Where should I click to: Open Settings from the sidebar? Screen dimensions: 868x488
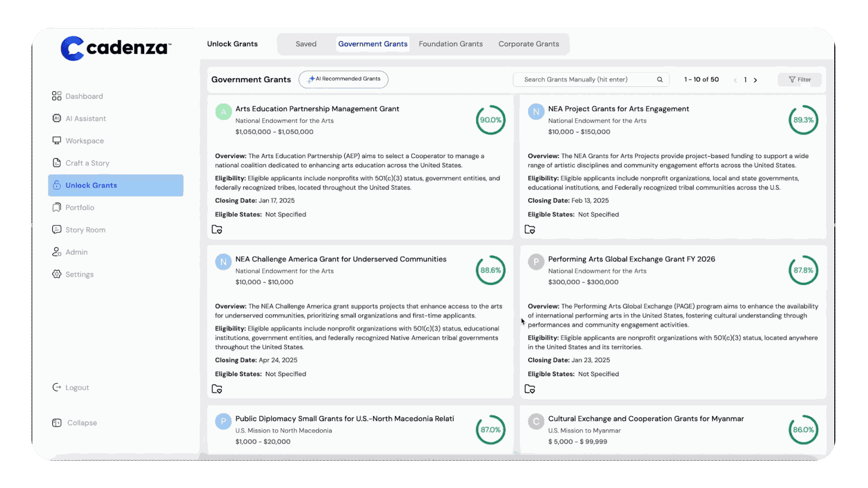coord(72,274)
